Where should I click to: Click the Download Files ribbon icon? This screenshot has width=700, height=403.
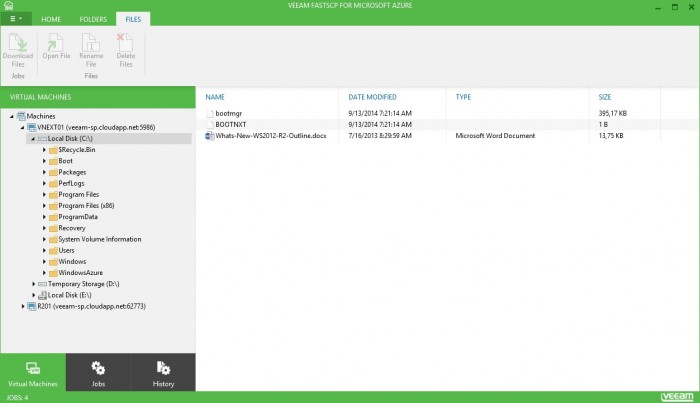17,44
